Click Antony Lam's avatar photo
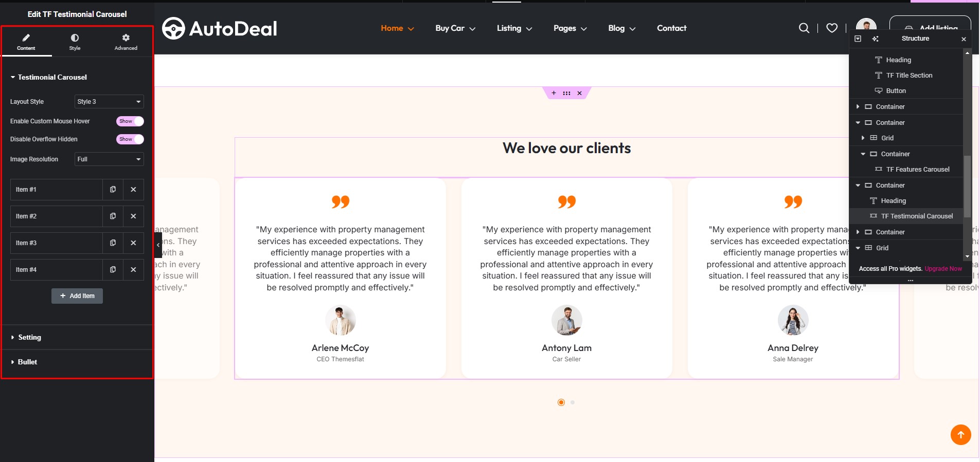 [x=566, y=320]
